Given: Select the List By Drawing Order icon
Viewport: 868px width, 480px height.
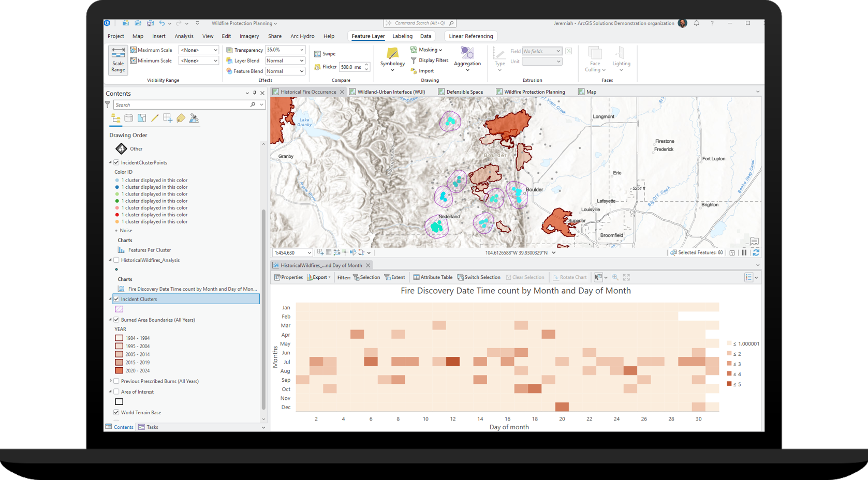Looking at the screenshot, I should (x=115, y=118).
